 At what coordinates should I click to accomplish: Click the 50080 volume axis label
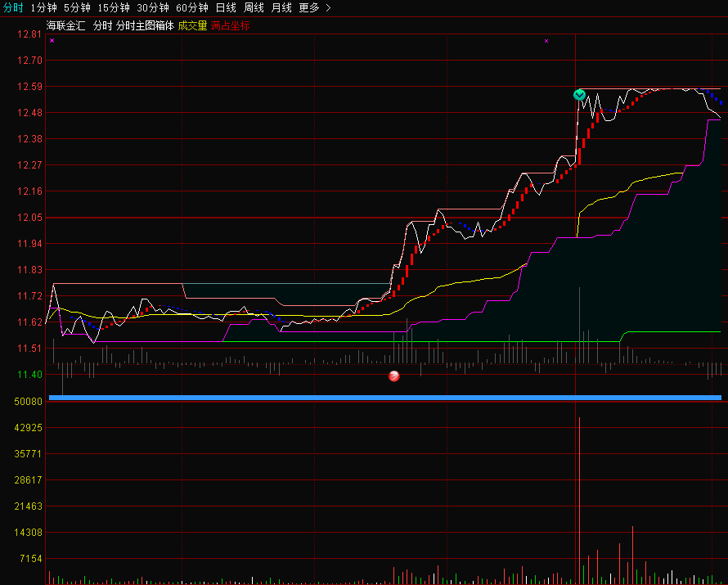(28, 402)
